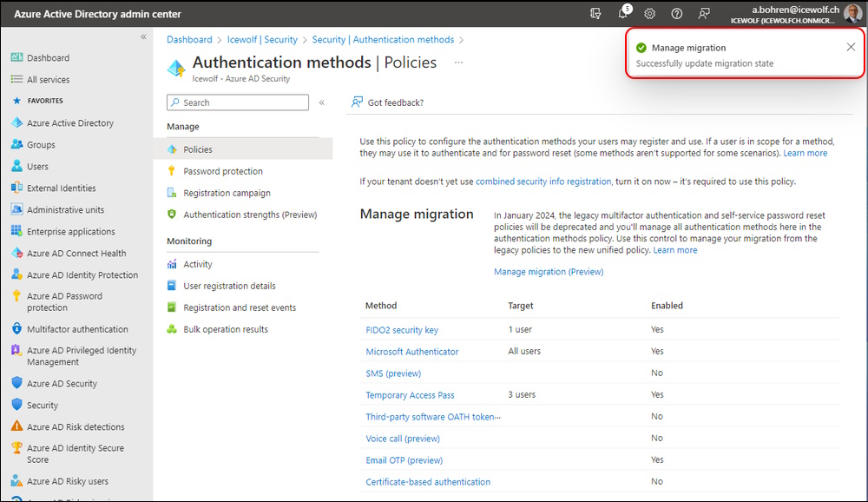Open Microsoft Authenticator method
The width and height of the screenshot is (868, 502).
tap(411, 351)
